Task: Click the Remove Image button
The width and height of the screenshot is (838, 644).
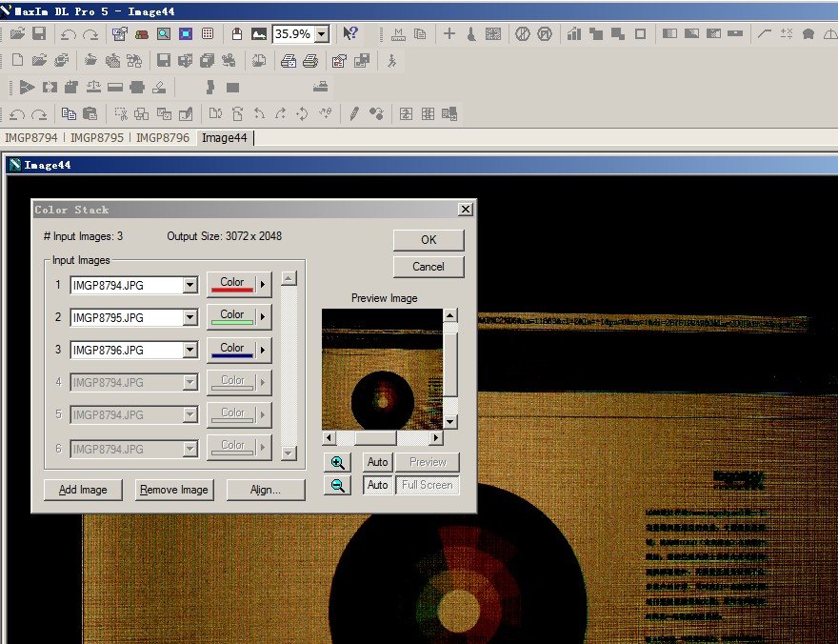Action: tap(173, 490)
